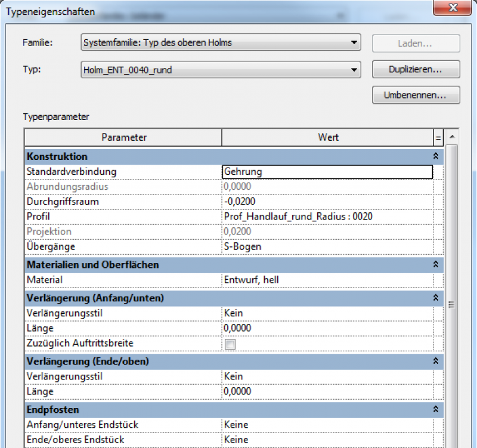Edit the Standardverbindung value Gehrung
The image size is (477, 448).
point(327,172)
